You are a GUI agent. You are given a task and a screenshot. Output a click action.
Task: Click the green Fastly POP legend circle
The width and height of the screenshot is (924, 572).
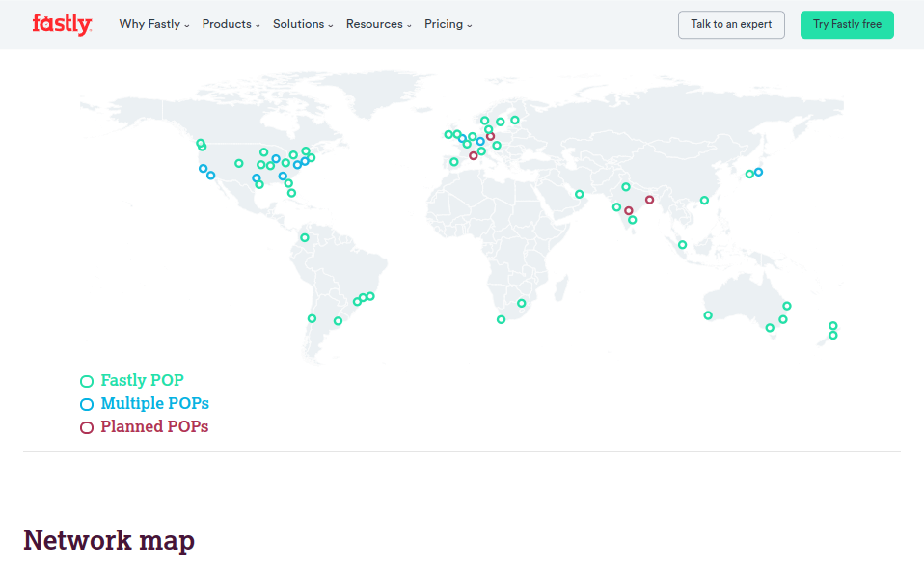tap(87, 382)
